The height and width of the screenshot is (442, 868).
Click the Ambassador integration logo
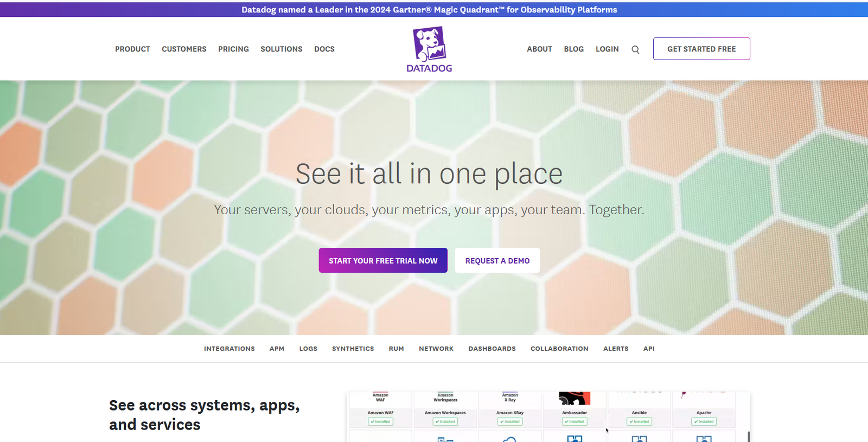click(575, 399)
